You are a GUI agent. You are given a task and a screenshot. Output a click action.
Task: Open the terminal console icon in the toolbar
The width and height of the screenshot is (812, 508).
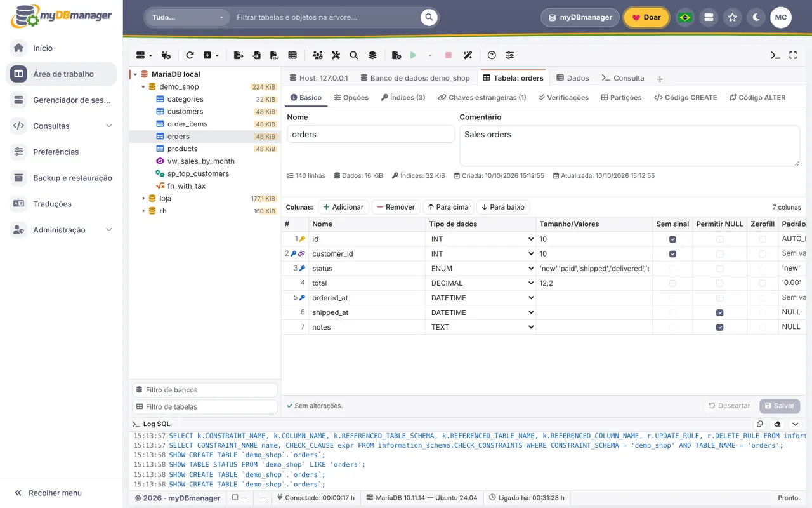coord(775,55)
